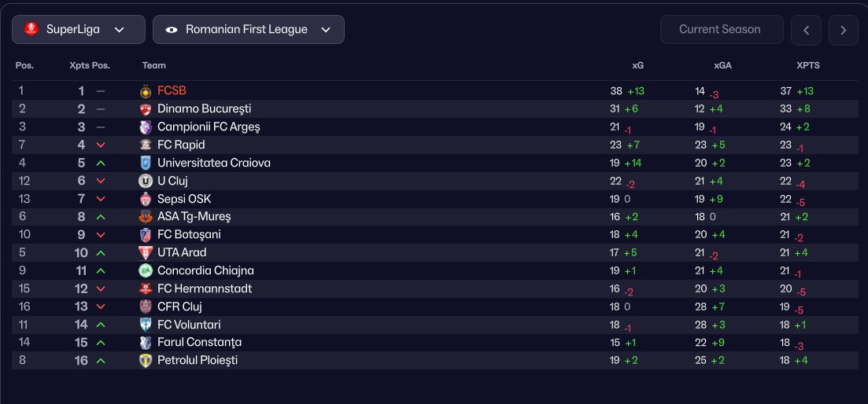The image size is (868, 404).
Task: Open the Sepsi OSK team link
Action: point(184,200)
